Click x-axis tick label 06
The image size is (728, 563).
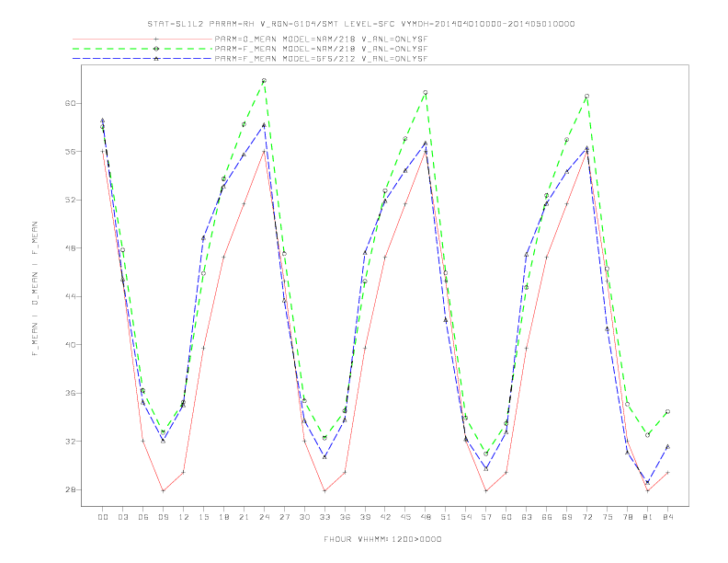(x=143, y=517)
